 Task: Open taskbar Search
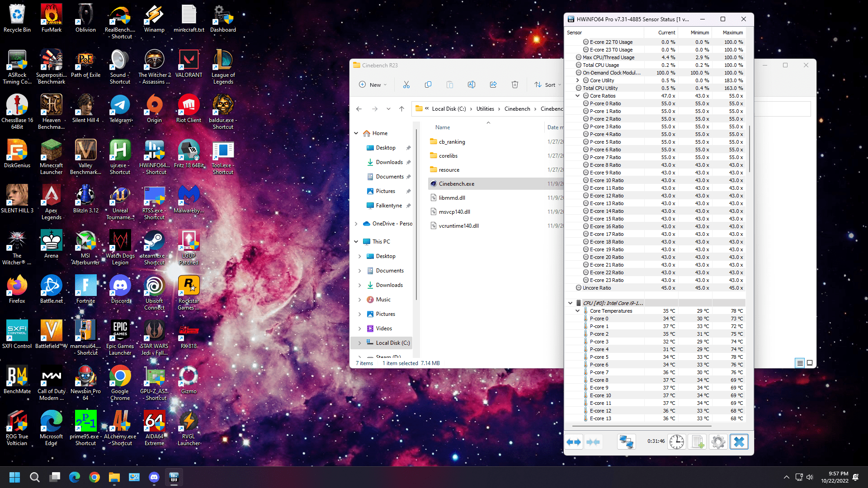tap(34, 477)
